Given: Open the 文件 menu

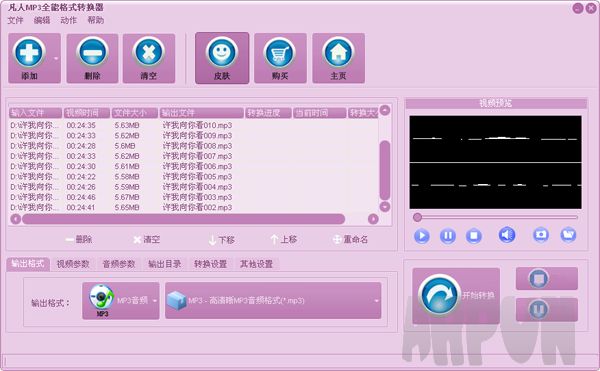Looking at the screenshot, I should point(16,20).
